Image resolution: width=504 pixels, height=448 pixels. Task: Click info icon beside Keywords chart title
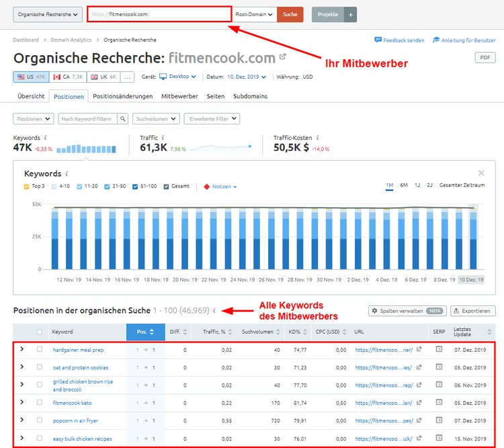67,174
